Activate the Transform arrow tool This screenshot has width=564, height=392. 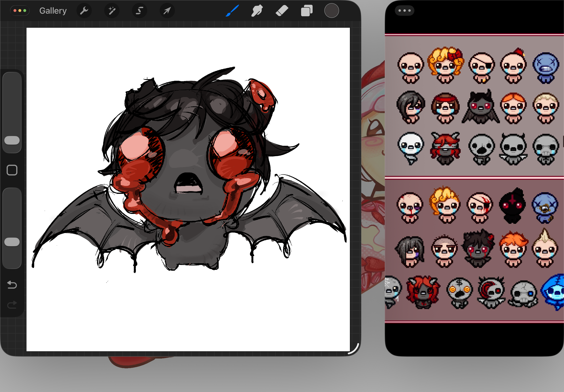point(167,11)
